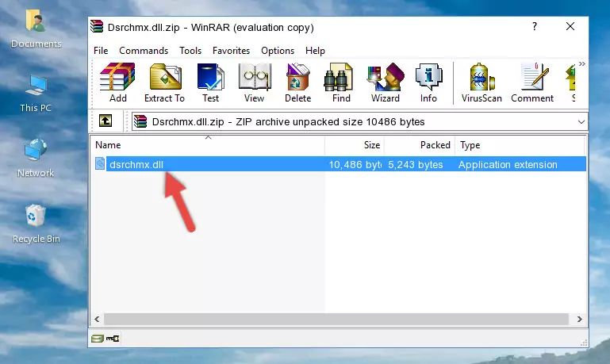Click the Add toolbar icon
This screenshot has width=610, height=364.
click(x=117, y=82)
